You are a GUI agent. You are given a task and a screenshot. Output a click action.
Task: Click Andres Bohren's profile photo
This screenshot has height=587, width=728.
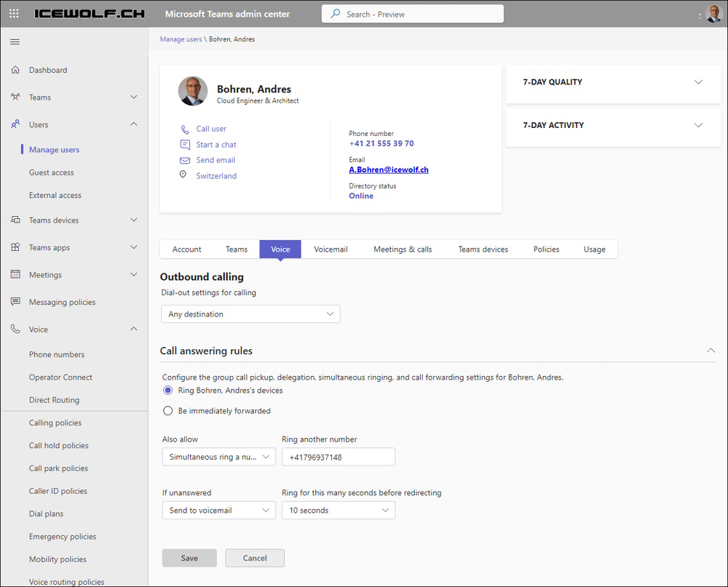(193, 91)
